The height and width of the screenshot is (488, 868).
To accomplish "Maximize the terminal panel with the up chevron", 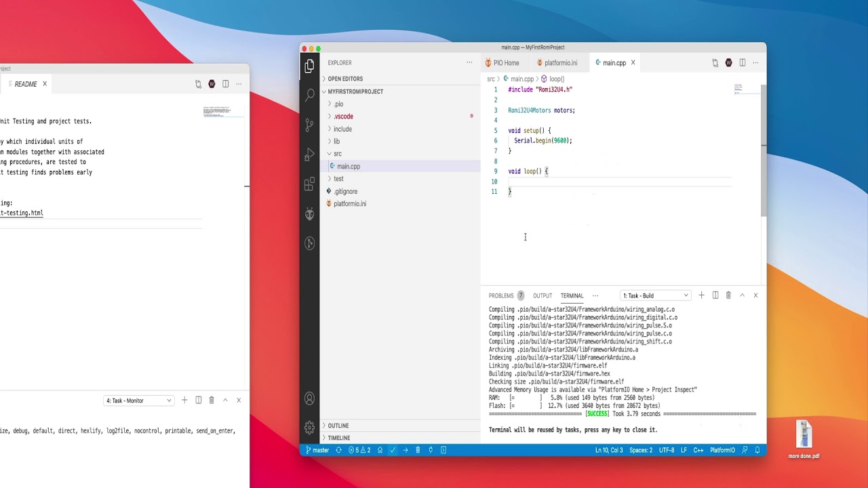I will click(x=742, y=296).
